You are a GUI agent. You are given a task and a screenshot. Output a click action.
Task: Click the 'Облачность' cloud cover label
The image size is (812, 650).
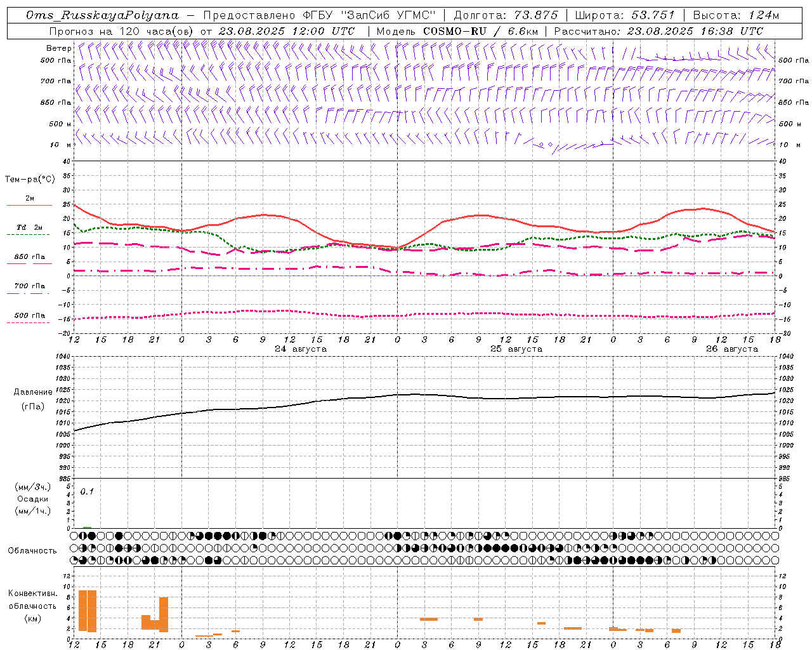point(32,551)
